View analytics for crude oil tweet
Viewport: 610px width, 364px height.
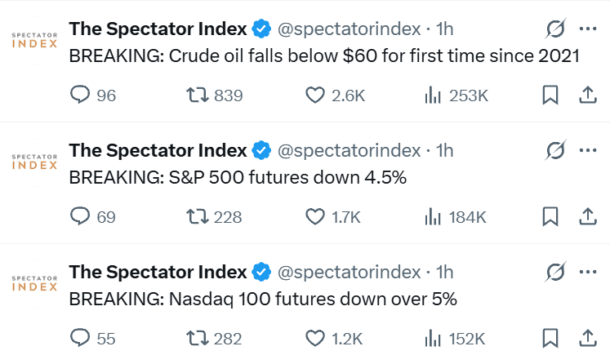(434, 95)
